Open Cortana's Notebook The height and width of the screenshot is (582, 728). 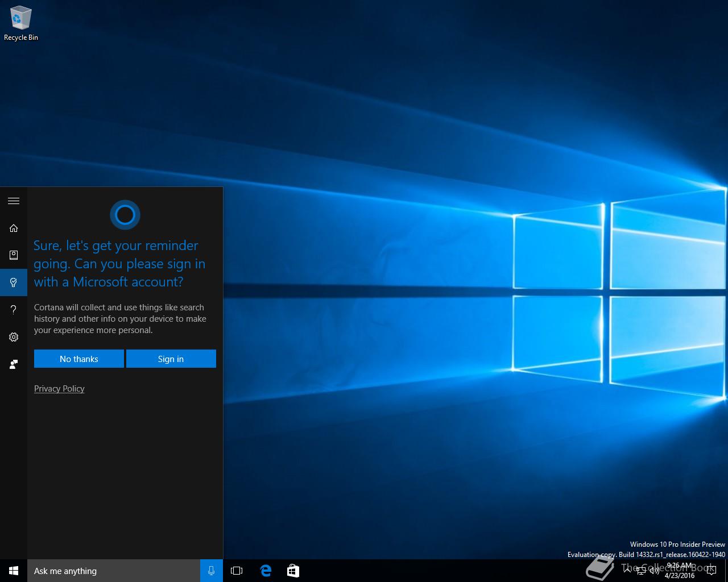(x=14, y=255)
